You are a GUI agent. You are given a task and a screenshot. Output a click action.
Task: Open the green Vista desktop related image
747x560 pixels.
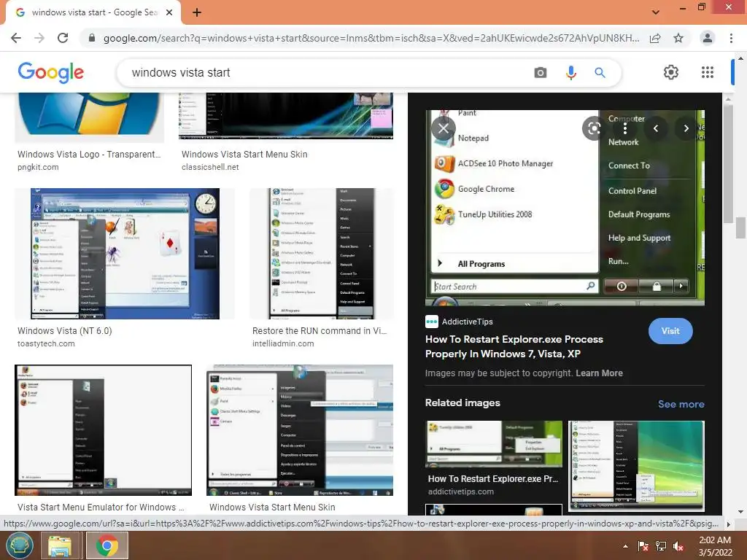coord(636,466)
